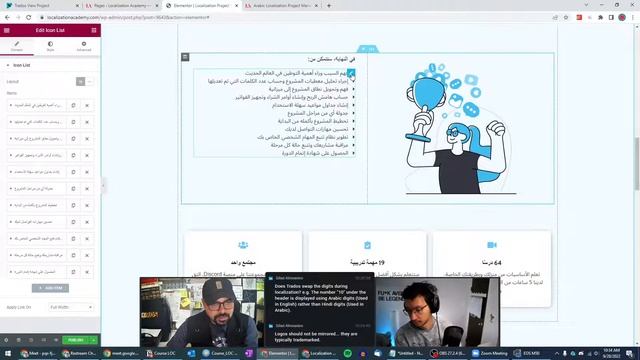This screenshot has height=360, width=640.
Task: Open a new browser tab
Action: pyautogui.click(x=329, y=6)
